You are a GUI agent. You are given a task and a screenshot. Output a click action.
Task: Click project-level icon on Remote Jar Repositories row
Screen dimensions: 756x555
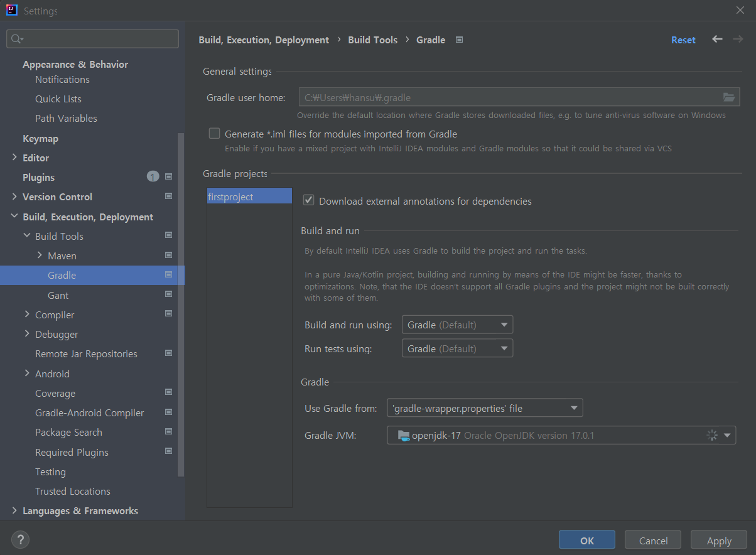click(x=168, y=353)
